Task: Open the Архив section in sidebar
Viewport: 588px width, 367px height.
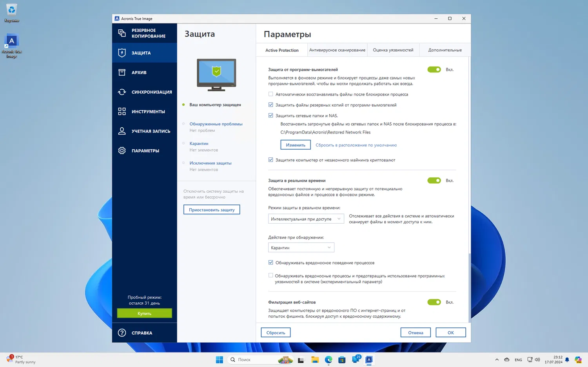Action: tap(144, 72)
